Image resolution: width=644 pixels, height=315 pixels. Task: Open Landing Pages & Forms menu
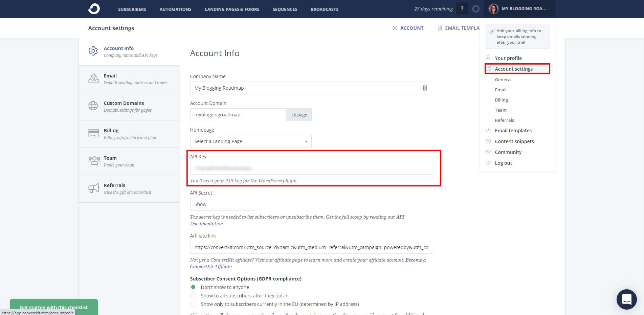click(x=232, y=9)
